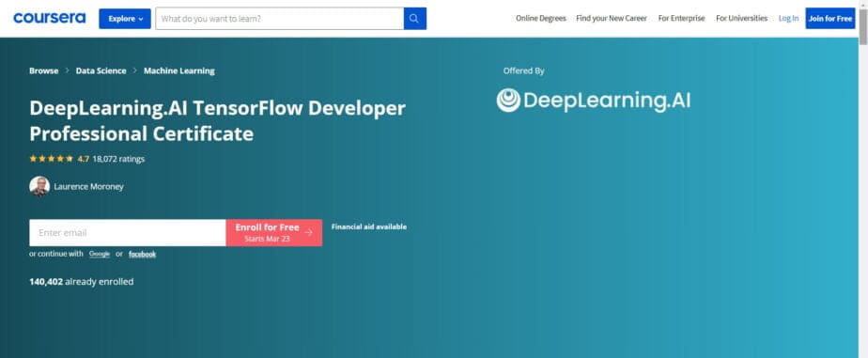The image size is (868, 358).
Task: Open Online Degrees link
Action: coord(541,18)
